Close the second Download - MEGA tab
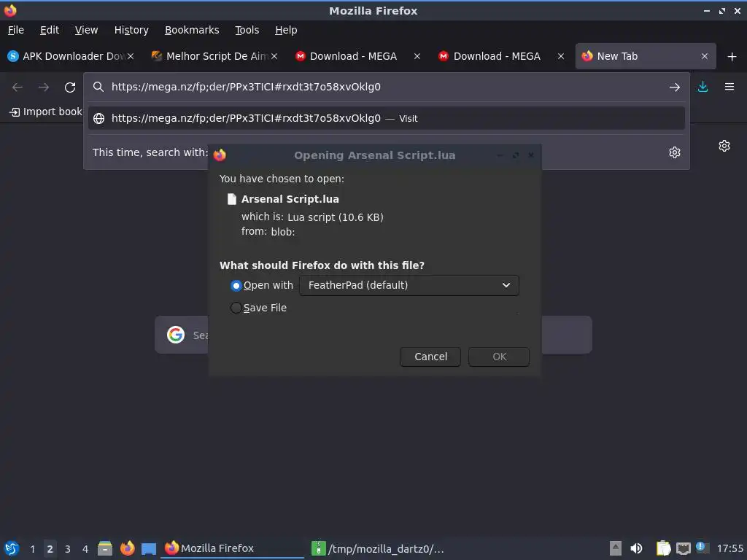This screenshot has height=560, width=747. click(x=561, y=56)
